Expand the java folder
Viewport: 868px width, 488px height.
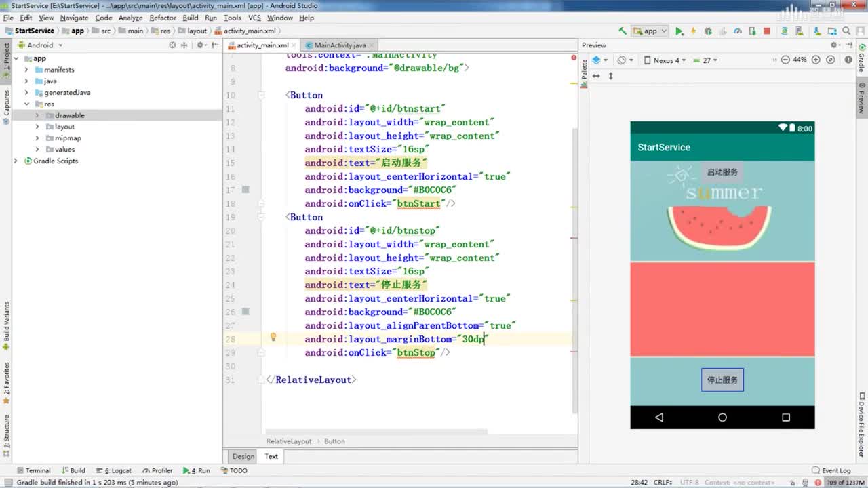[26, 81]
